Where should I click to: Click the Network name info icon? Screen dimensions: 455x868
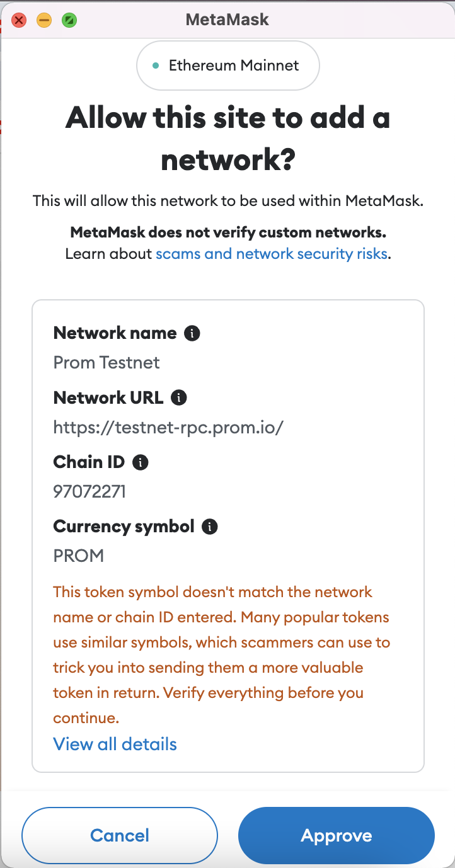[x=192, y=333]
